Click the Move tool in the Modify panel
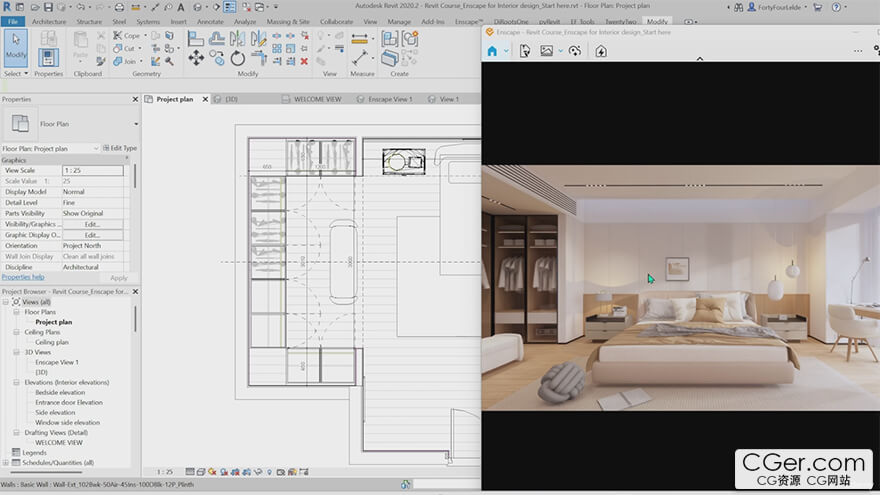Viewport: 880px width, 495px height. [x=196, y=59]
